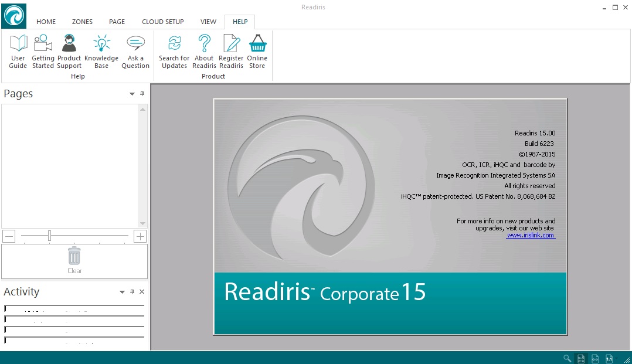This screenshot has width=632, height=364.
Task: Click the thumbnail zoom-in plus button
Action: pyautogui.click(x=140, y=236)
